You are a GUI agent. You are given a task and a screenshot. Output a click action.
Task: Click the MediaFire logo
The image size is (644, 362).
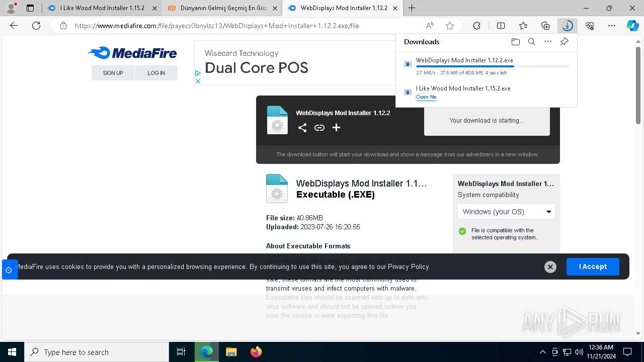click(132, 53)
